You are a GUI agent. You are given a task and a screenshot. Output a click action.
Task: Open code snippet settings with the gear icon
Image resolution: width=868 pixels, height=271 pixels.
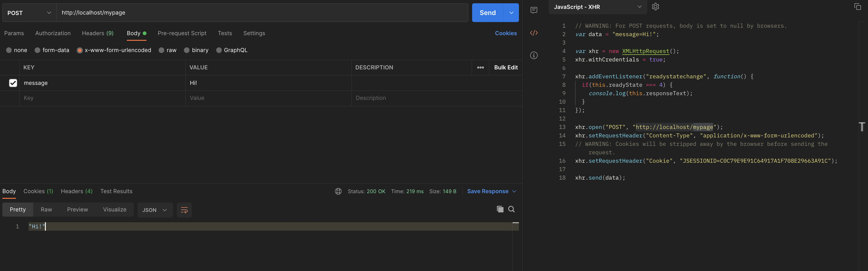point(655,6)
